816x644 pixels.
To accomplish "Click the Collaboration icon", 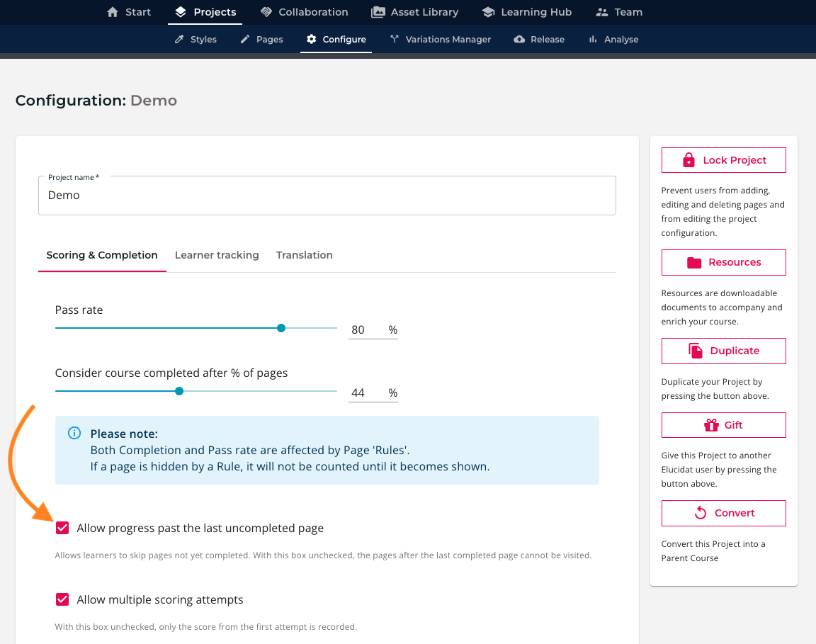I will click(x=266, y=12).
